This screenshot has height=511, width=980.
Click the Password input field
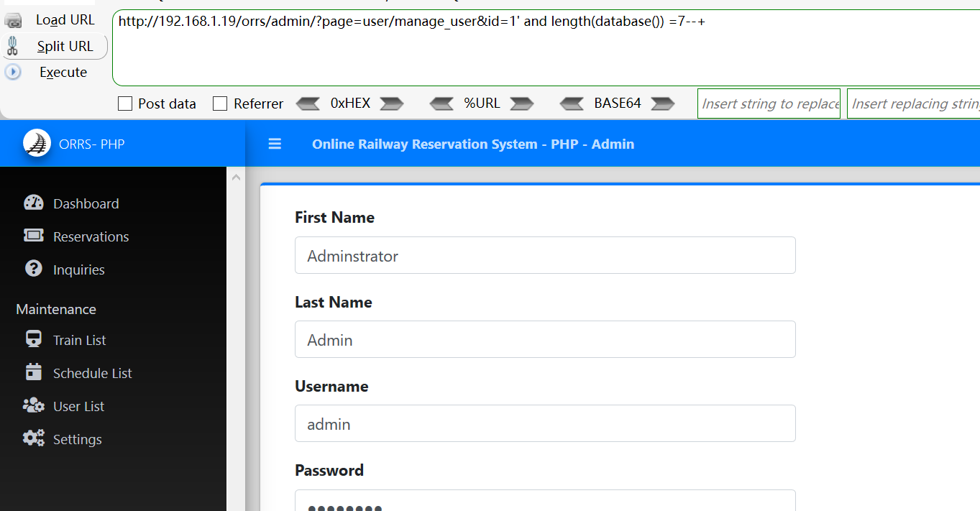[545, 501]
